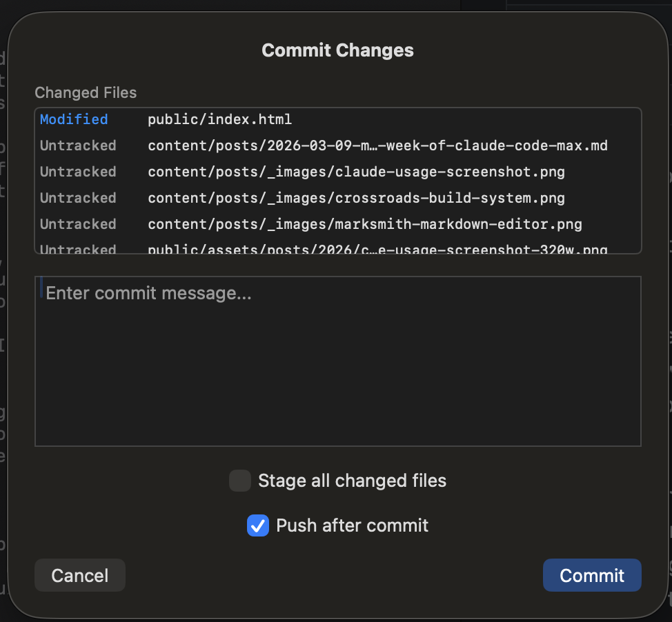The height and width of the screenshot is (622, 672).
Task: Click the Changed Files section header
Action: tap(86, 92)
